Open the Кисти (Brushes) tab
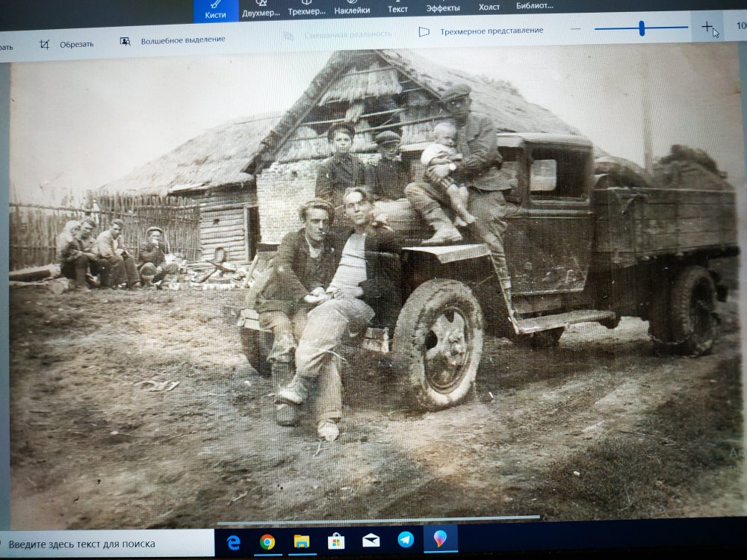 click(x=215, y=10)
